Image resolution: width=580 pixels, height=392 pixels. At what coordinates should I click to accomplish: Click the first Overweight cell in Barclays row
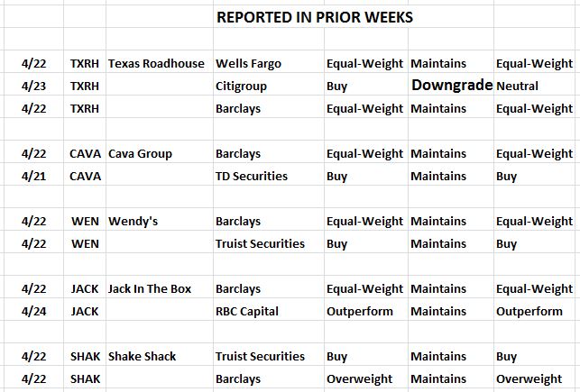359,379
